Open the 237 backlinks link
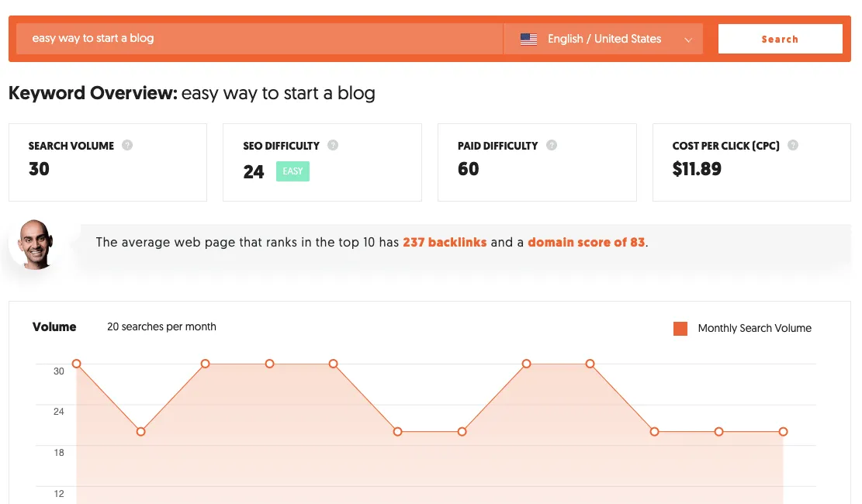862x504 pixels. pyautogui.click(x=445, y=242)
